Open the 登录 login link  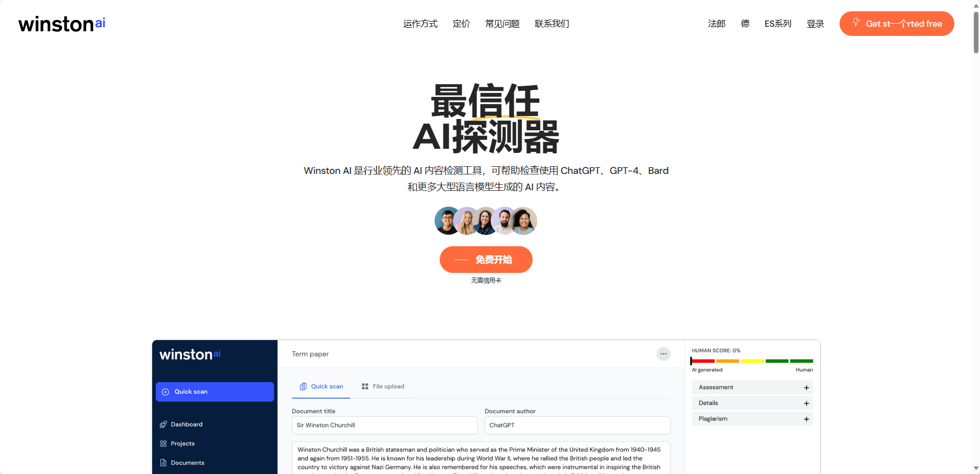815,24
